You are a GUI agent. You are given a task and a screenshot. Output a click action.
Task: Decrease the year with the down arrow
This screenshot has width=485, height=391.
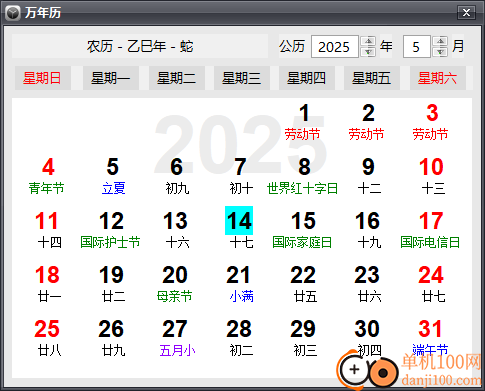pos(368,52)
